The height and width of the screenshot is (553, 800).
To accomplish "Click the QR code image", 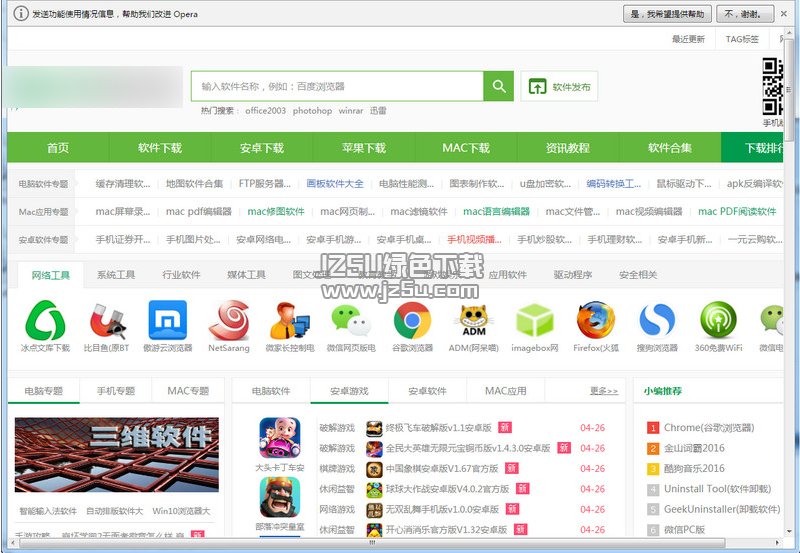I will [x=772, y=86].
